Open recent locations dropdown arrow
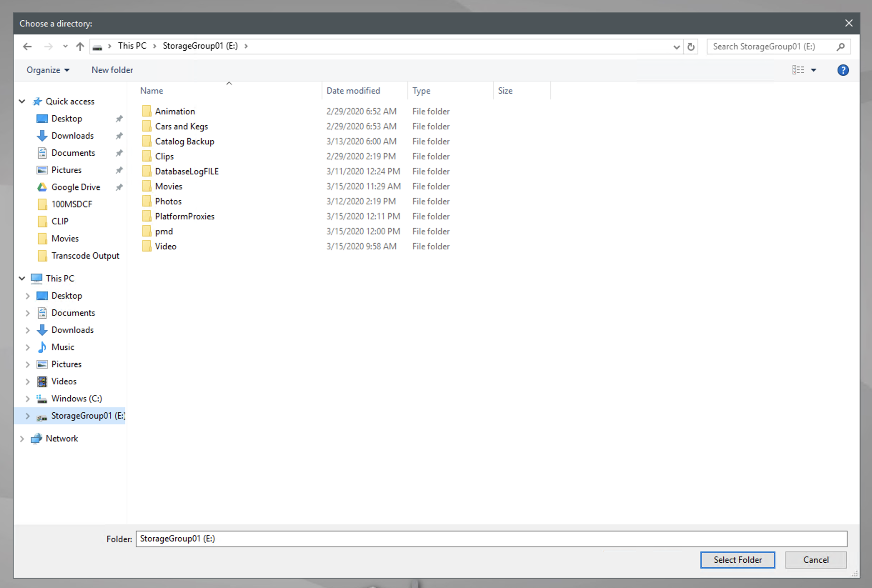The height and width of the screenshot is (588, 872). coord(65,46)
